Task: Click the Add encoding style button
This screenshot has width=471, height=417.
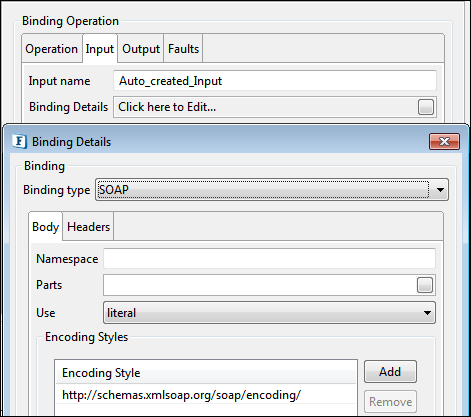Action: pyautogui.click(x=390, y=371)
